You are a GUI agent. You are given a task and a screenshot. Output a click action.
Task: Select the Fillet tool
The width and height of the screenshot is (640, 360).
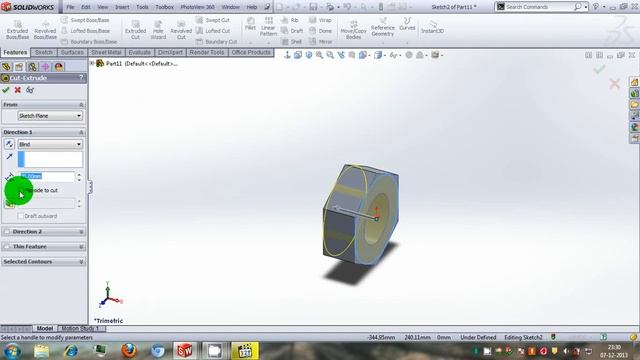250,24
